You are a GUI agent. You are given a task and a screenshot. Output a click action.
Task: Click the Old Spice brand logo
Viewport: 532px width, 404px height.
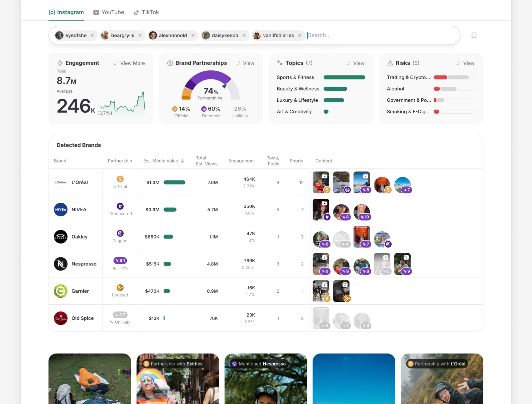click(61, 318)
